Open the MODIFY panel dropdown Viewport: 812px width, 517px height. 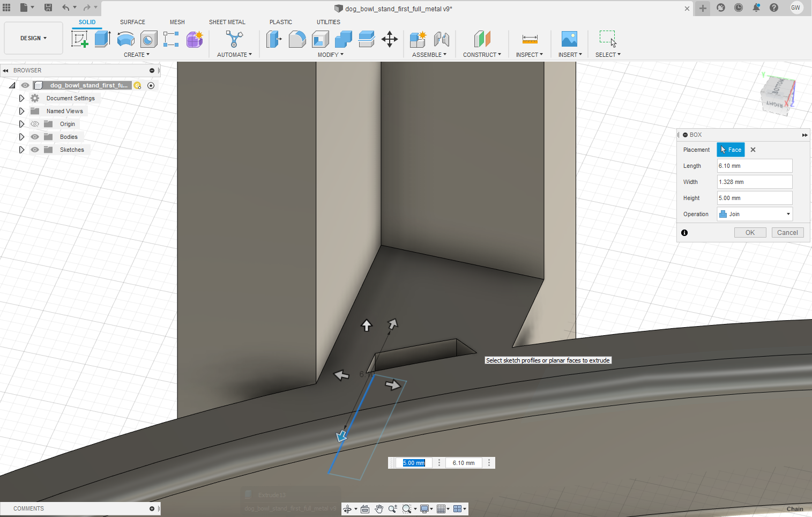click(331, 55)
